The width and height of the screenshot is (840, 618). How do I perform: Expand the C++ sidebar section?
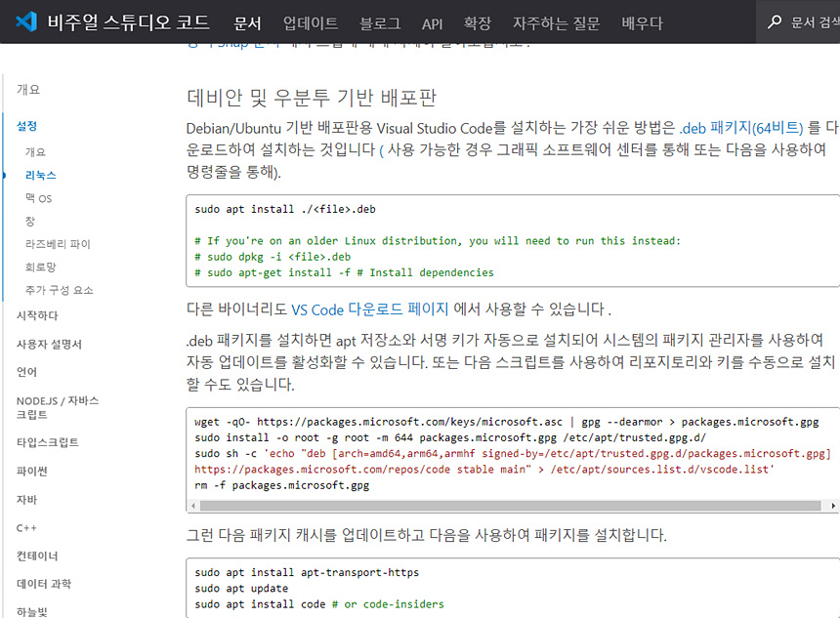point(26,528)
